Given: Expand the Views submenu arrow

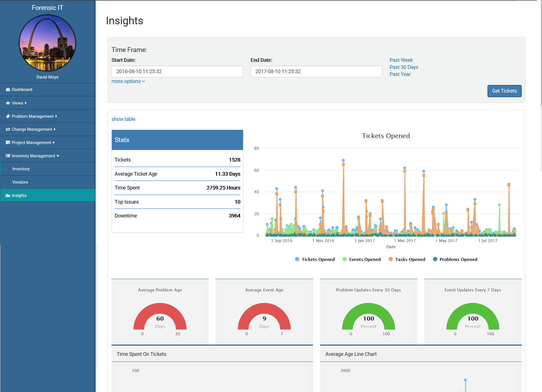Looking at the screenshot, I should click(26, 103).
